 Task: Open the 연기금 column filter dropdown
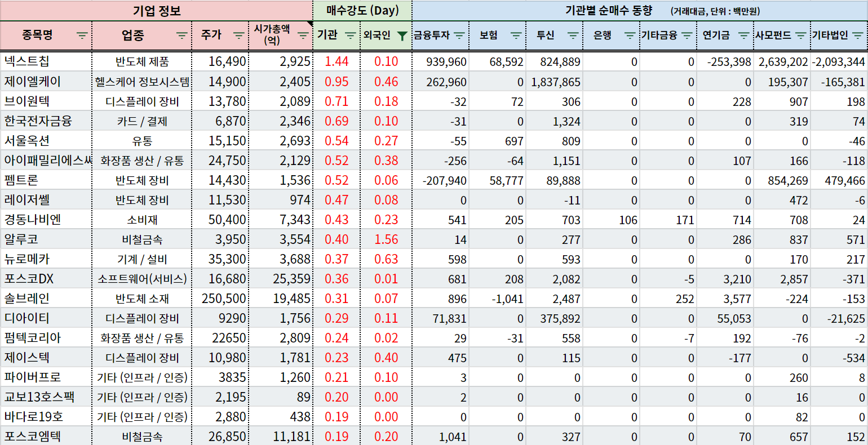[744, 35]
